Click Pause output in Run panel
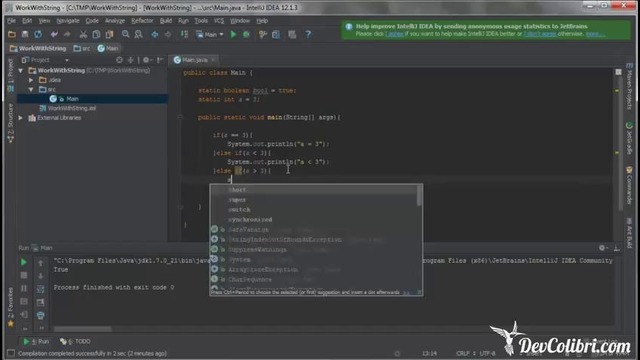Screen dimensions: 640x360 (24, 288)
